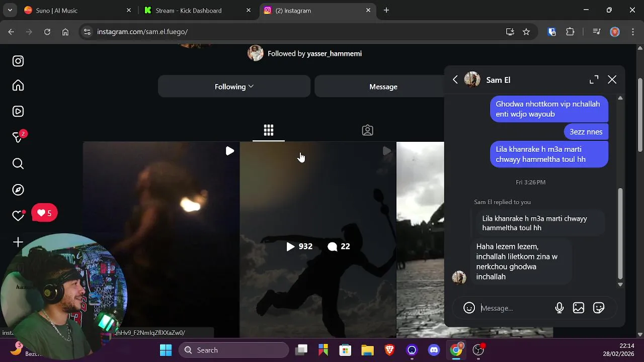This screenshot has width=644, height=362.
Task: Select the posts grid tab
Action: click(269, 131)
